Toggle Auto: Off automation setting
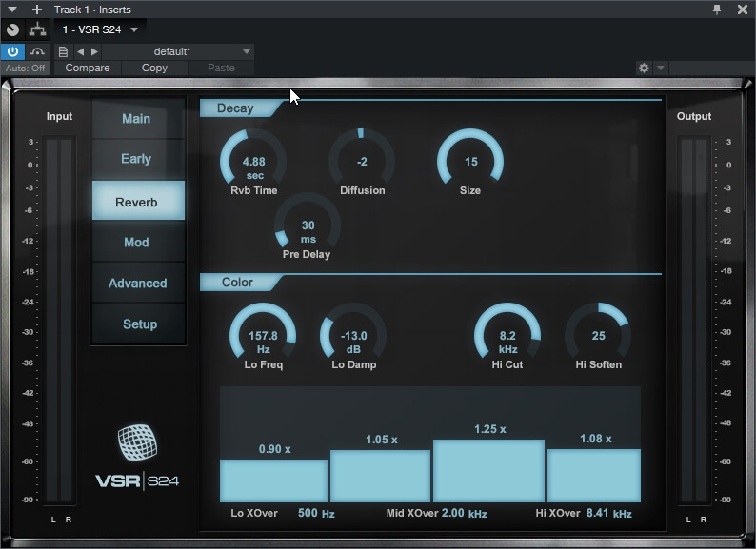The width and height of the screenshot is (756, 549). pos(25,68)
